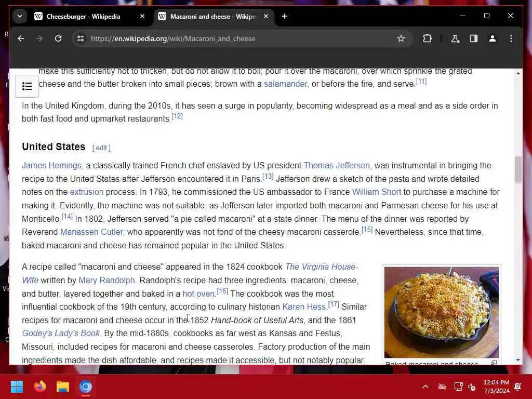Open the William Short link
532x399 pixels.
(x=377, y=192)
